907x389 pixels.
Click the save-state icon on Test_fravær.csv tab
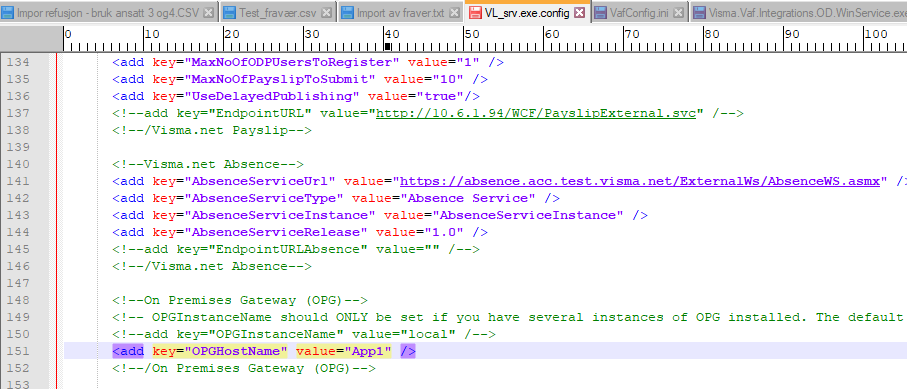pyautogui.click(x=230, y=12)
